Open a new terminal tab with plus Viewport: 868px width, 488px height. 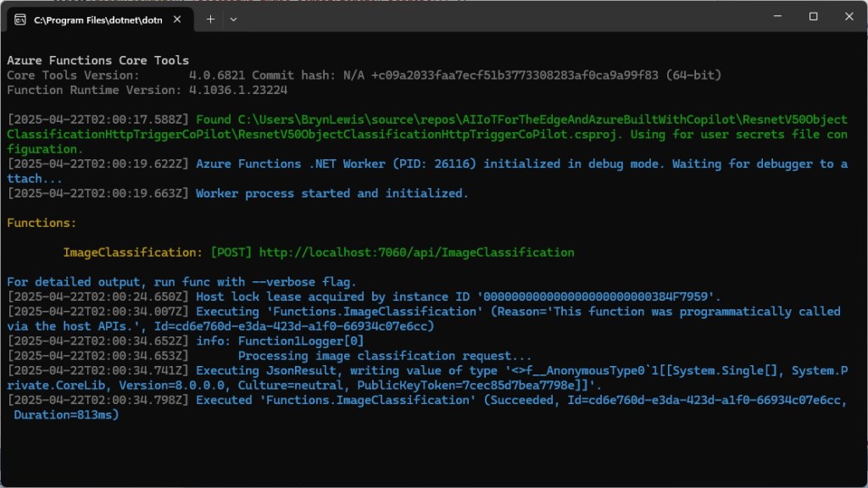(210, 19)
